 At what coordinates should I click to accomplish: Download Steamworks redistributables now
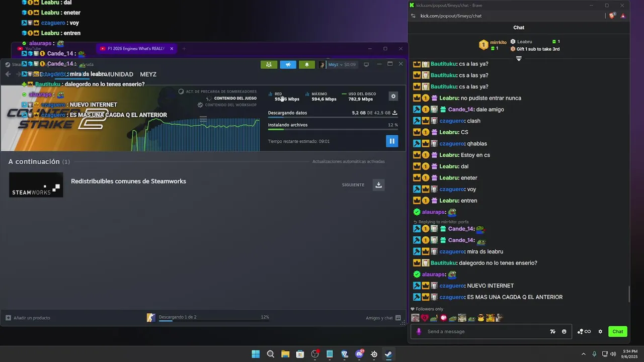point(379,185)
